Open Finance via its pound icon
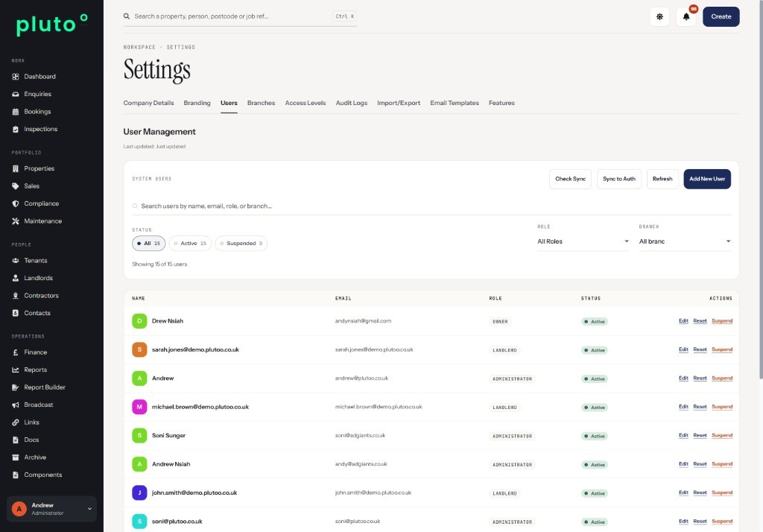The width and height of the screenshot is (763, 532). tap(16, 352)
